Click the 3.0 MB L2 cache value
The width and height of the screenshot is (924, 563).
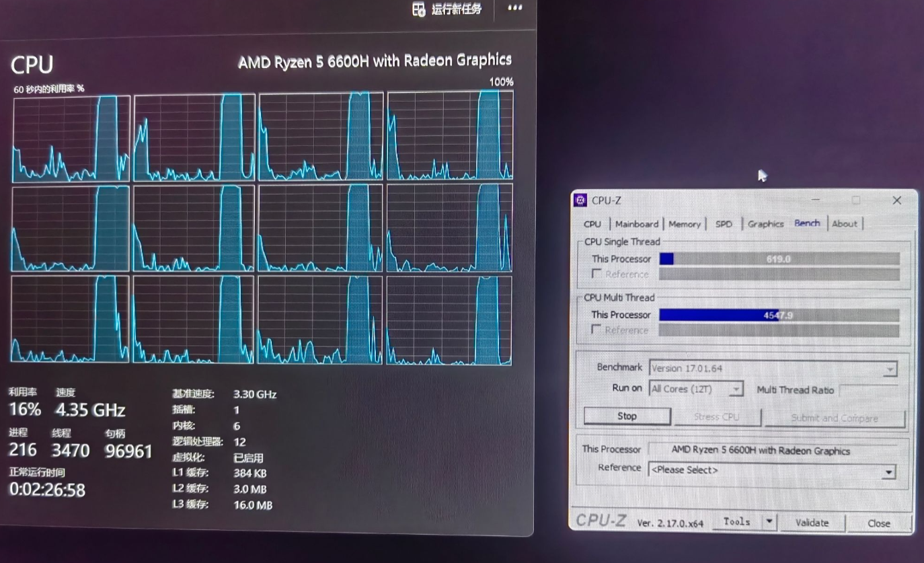(250, 489)
